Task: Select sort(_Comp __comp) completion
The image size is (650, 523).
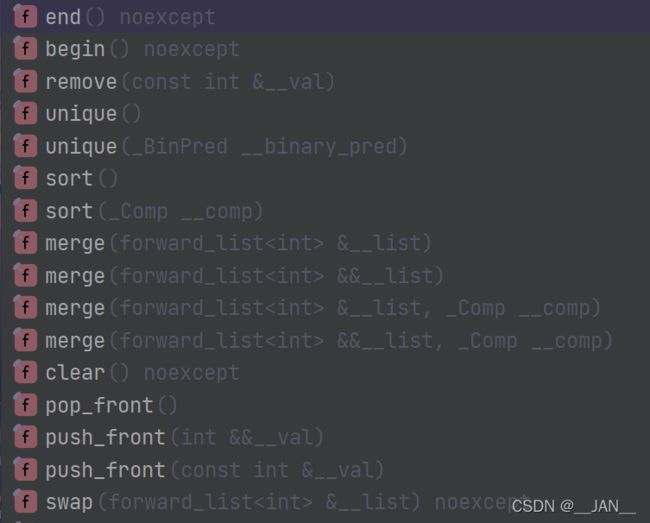Action: click(325, 211)
